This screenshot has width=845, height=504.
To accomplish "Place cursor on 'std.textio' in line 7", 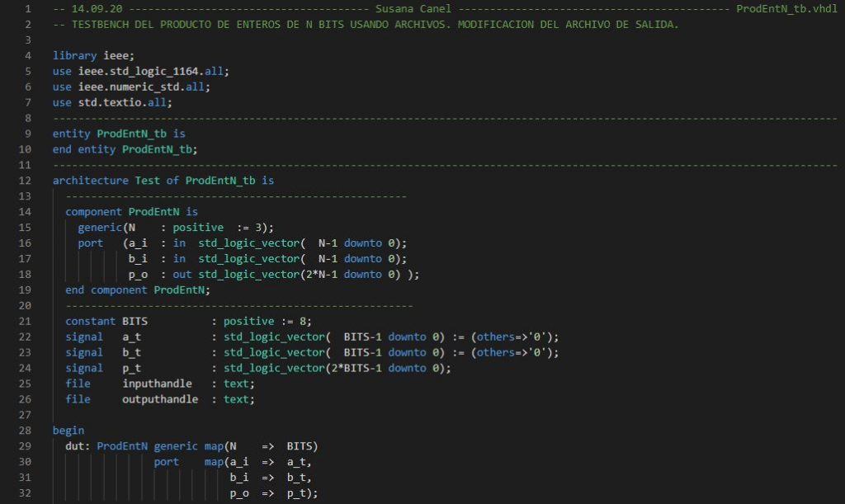I will pyautogui.click(x=109, y=102).
